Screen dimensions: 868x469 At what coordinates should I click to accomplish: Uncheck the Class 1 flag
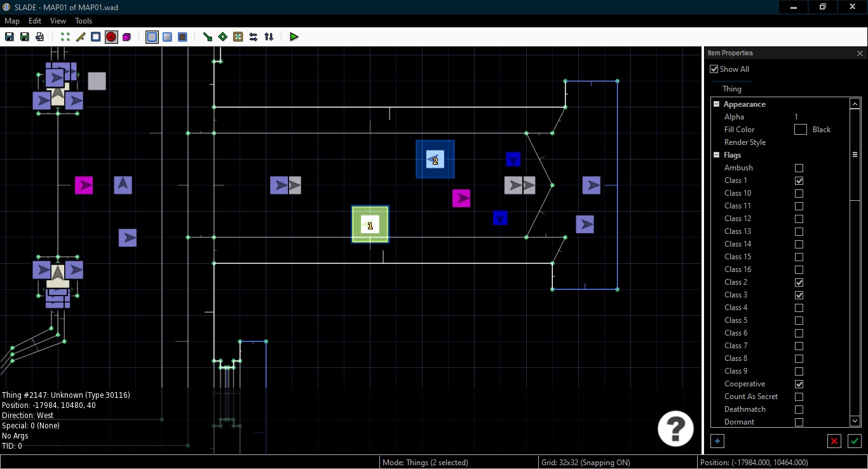[x=799, y=180]
